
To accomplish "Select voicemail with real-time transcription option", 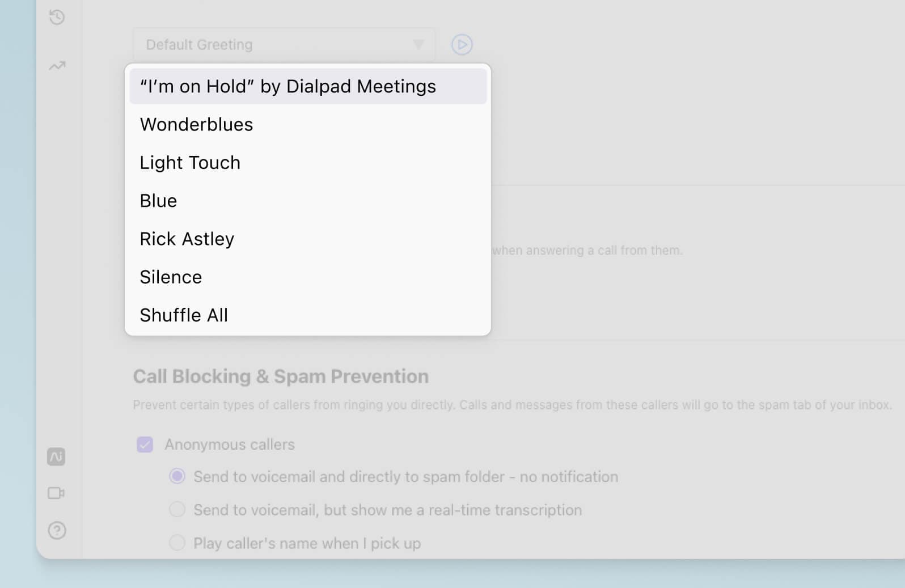I will [177, 509].
